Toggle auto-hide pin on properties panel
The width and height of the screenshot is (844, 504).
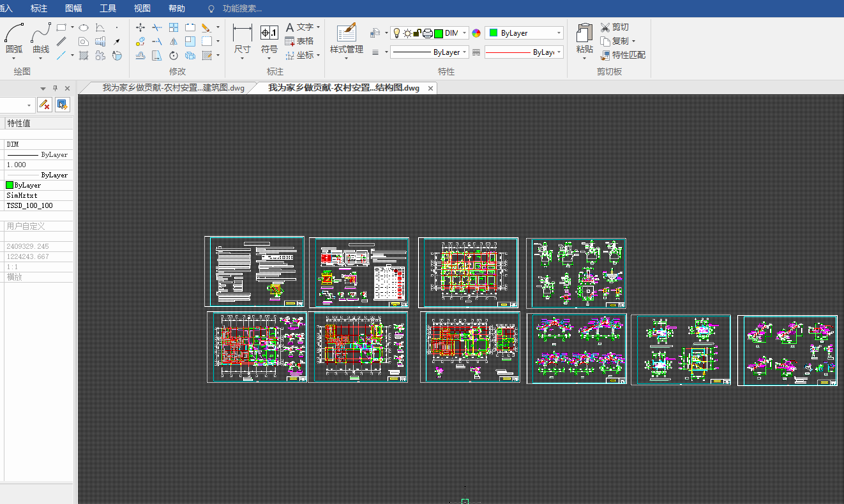[56, 88]
